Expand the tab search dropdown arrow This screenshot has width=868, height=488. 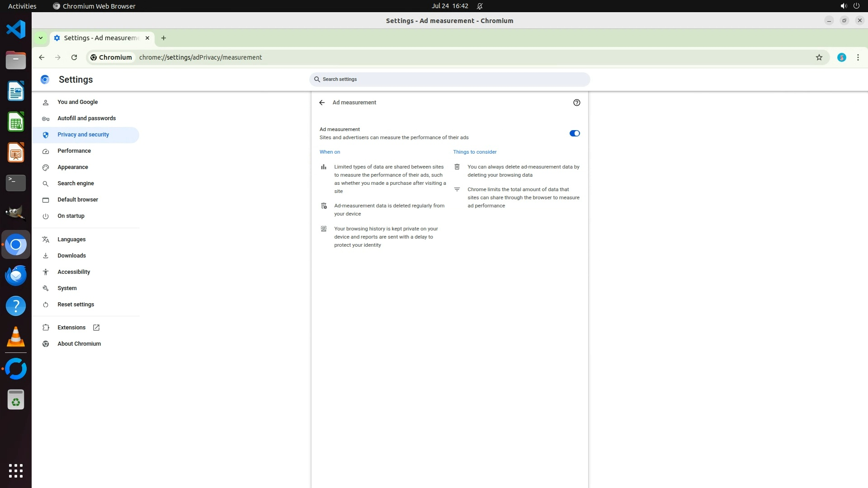[x=41, y=38]
